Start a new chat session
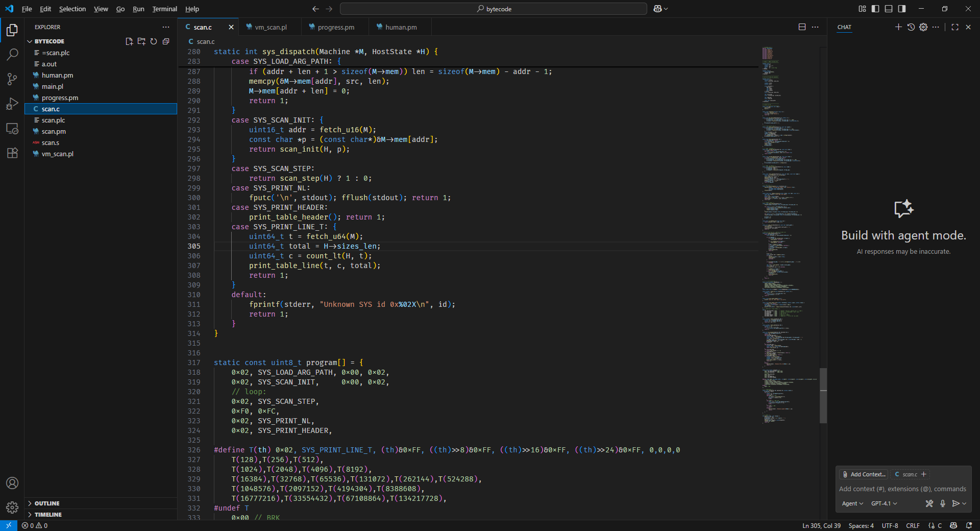980x531 pixels. tap(898, 27)
